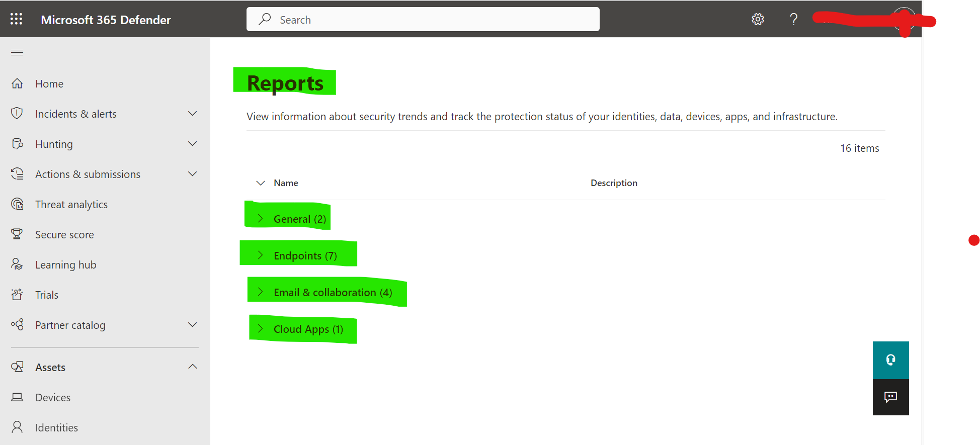Screen dimensions: 980x445
Task: Sort by the Name column header
Action: [x=286, y=183]
